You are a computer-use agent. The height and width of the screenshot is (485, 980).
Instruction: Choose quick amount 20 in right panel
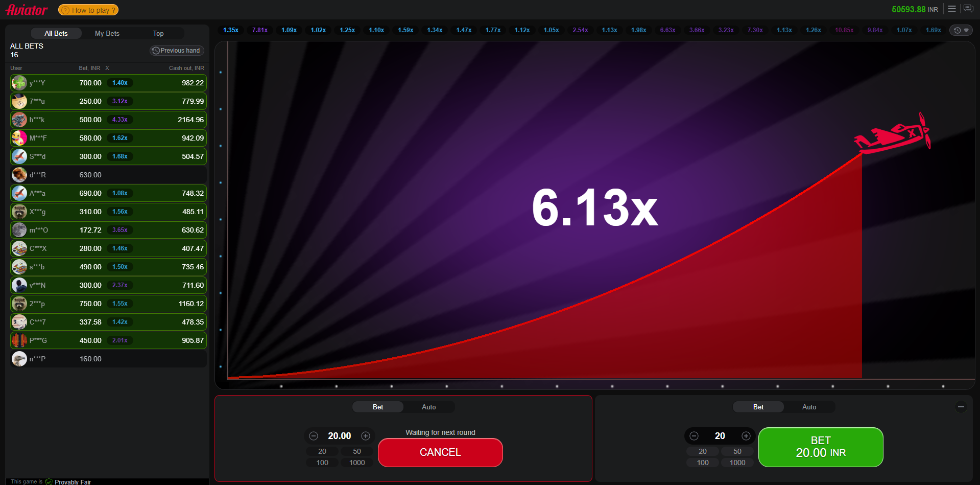tap(703, 451)
